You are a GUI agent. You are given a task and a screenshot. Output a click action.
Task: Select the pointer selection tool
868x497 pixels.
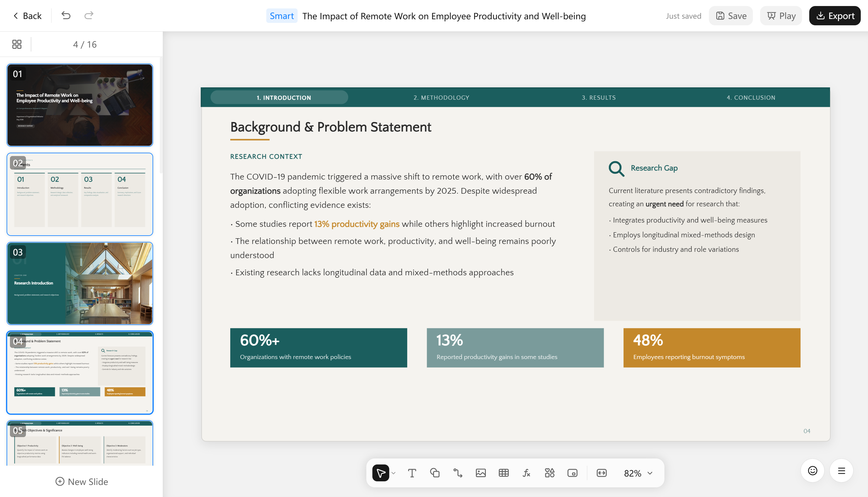(x=381, y=473)
